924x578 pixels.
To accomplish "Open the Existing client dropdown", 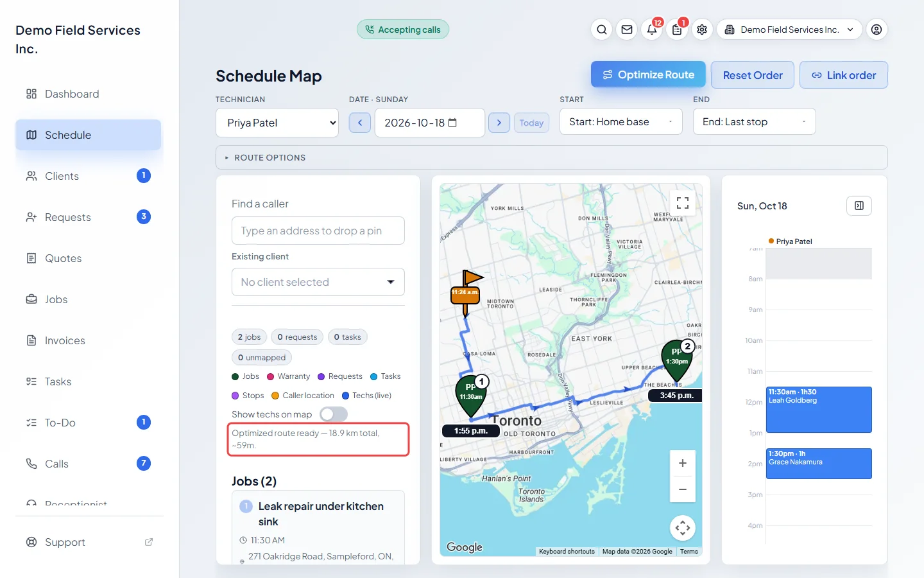I will tap(318, 282).
